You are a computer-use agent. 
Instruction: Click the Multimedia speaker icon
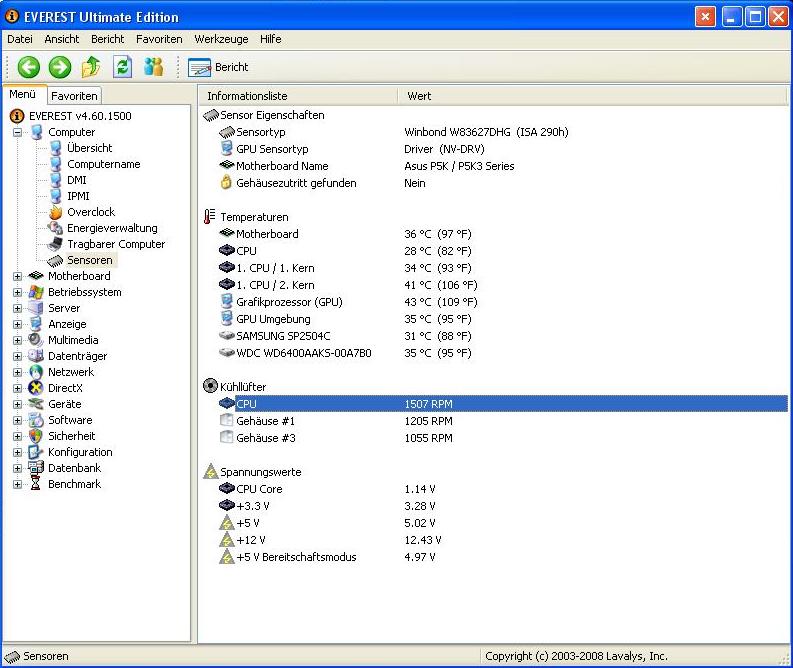click(35, 340)
